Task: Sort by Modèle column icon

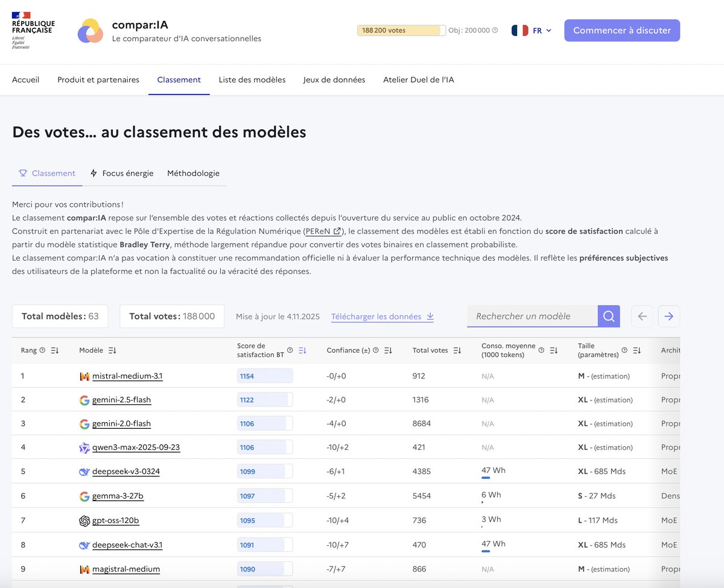Action: (112, 350)
